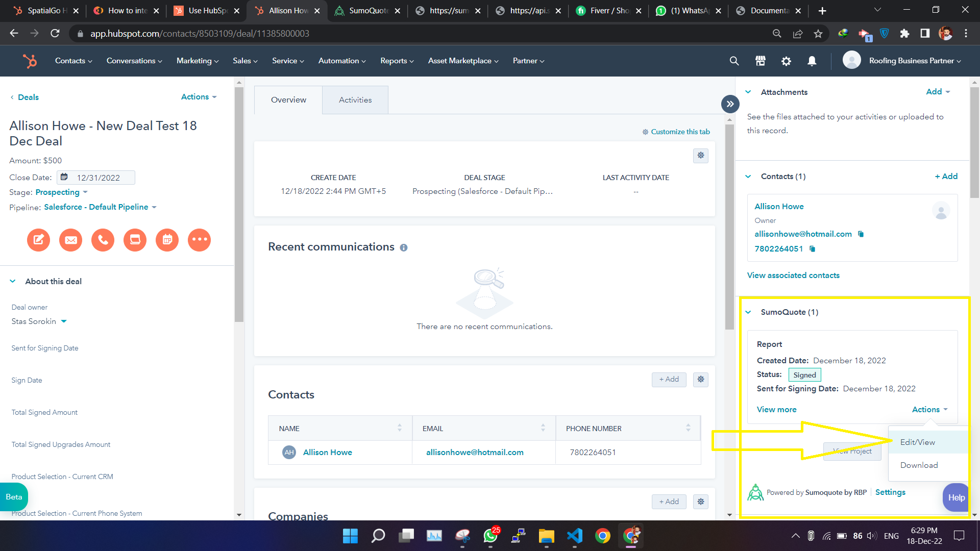Viewport: 980px width, 551px height.
Task: Click View more in SumoQuote report
Action: pos(776,410)
